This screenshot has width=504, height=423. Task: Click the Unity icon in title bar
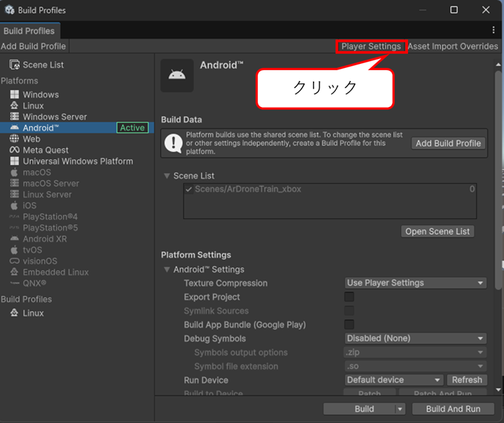click(10, 10)
